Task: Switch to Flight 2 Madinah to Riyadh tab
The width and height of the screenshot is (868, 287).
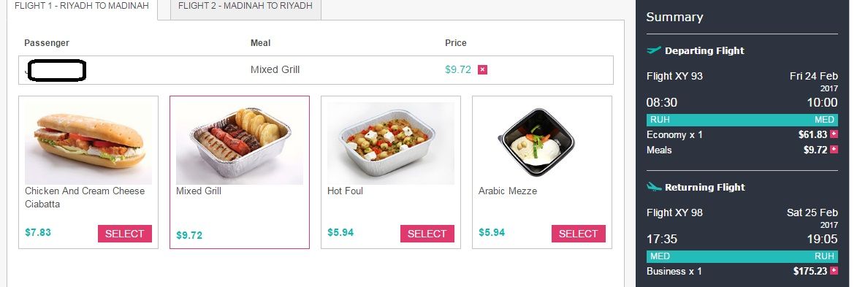Action: (245, 8)
